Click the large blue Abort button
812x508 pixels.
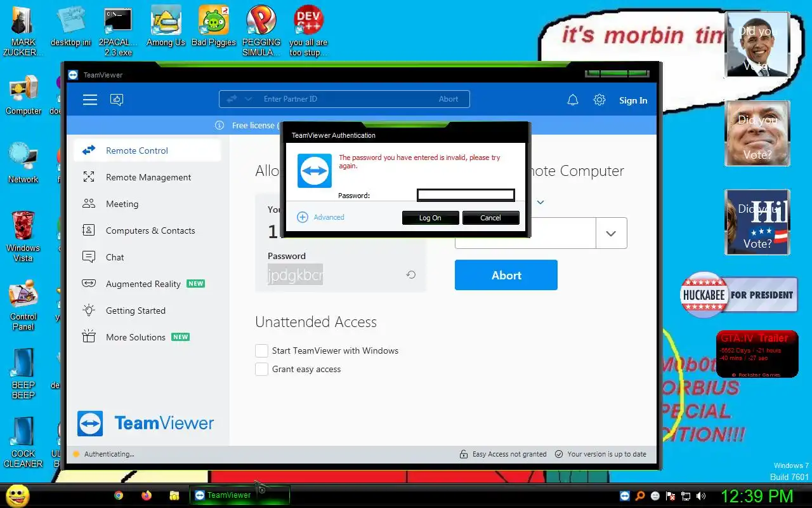pyautogui.click(x=506, y=275)
